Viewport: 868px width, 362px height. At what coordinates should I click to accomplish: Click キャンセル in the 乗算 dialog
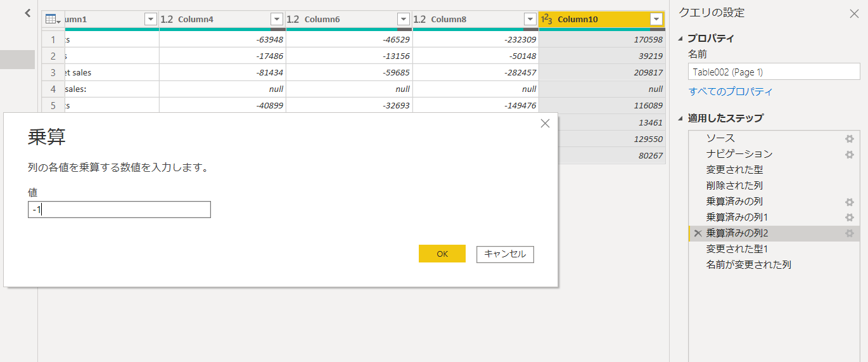pos(505,254)
